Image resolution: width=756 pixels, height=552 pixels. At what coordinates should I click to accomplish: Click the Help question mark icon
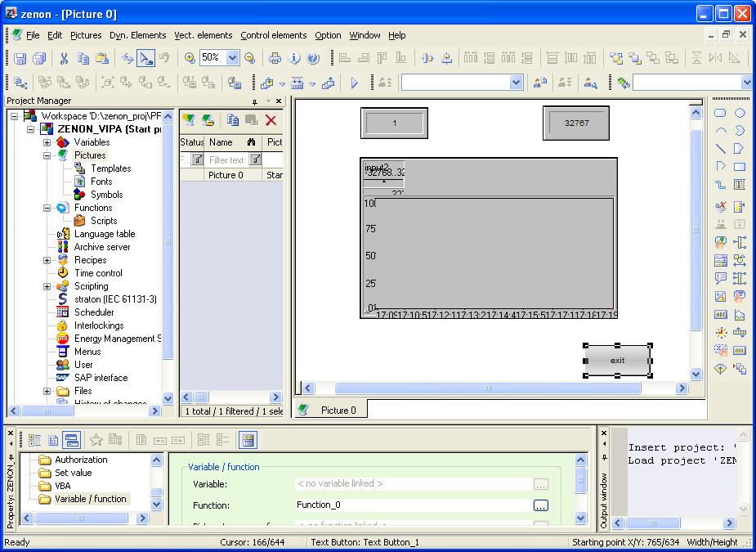(x=313, y=58)
